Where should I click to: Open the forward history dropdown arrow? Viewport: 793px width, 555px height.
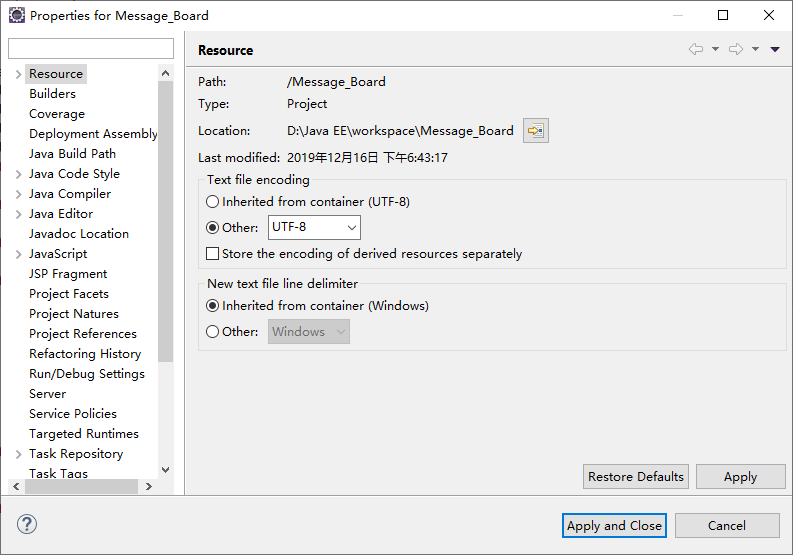click(756, 50)
